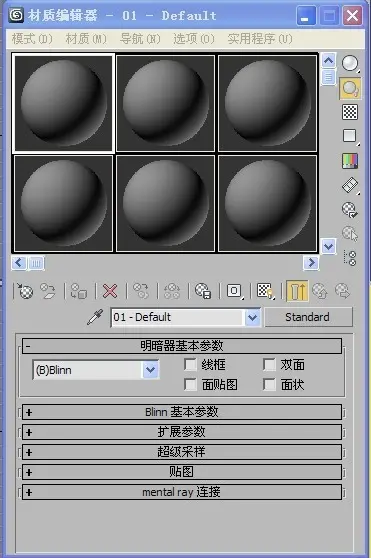Open Material Editor Options icon
Viewport: 371px width, 558px height.
click(x=350, y=209)
